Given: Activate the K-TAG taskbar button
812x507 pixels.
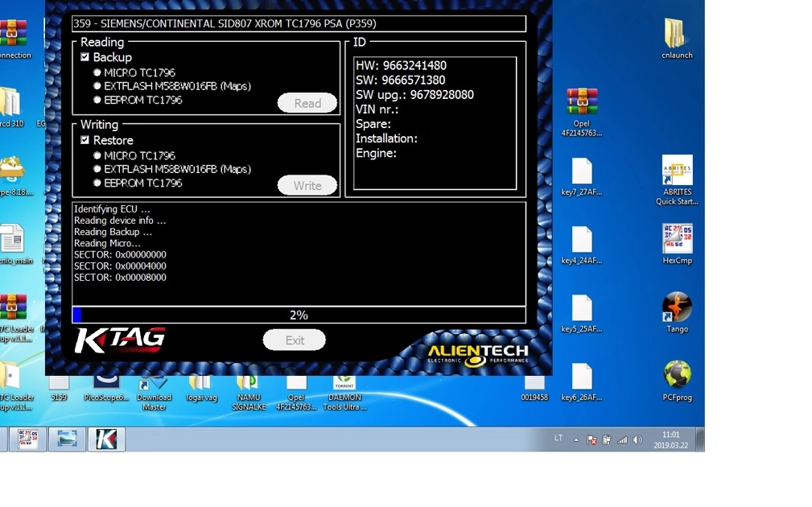Looking at the screenshot, I should (106, 439).
